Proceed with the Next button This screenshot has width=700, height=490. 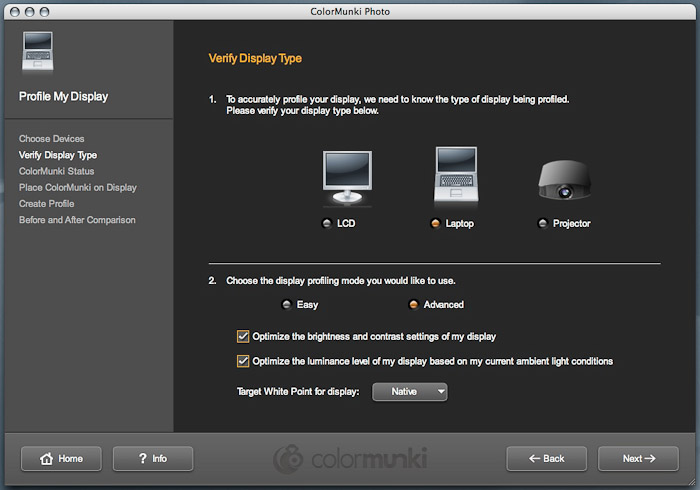638,459
